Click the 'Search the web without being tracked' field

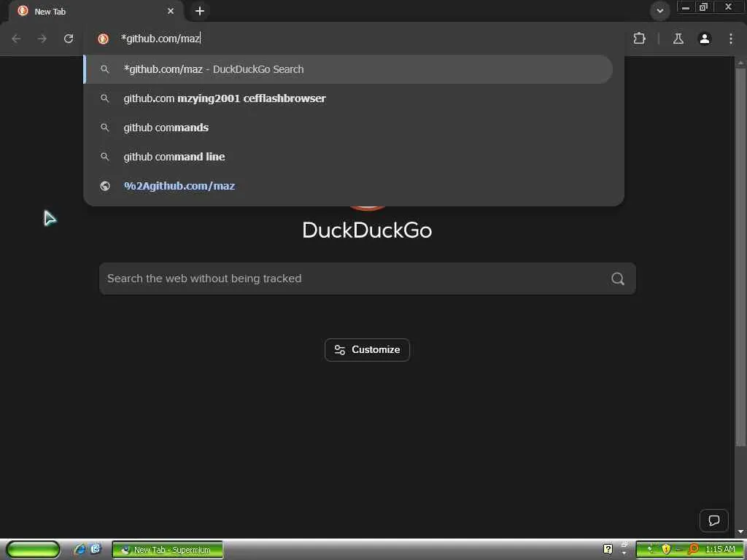pos(368,279)
